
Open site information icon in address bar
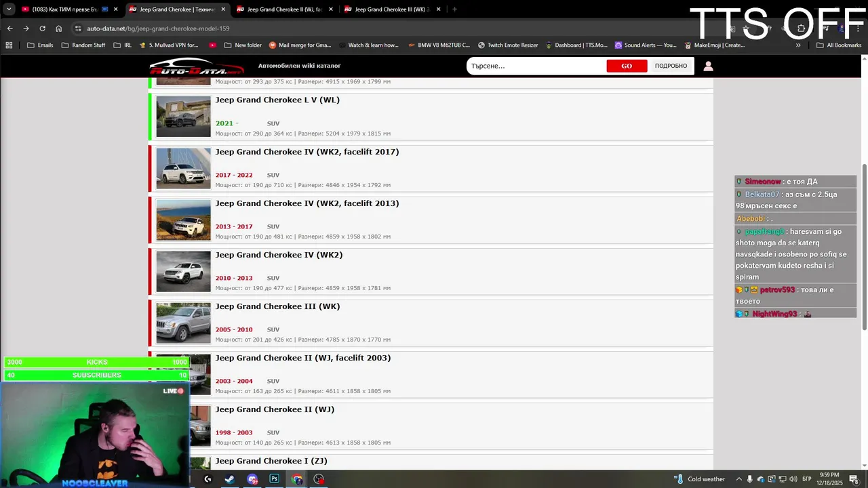[x=78, y=28]
